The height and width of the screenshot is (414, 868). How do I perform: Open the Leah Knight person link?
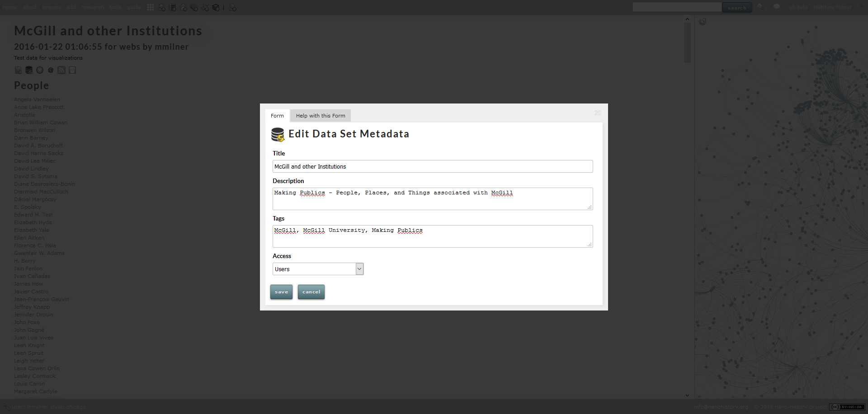pyautogui.click(x=29, y=345)
